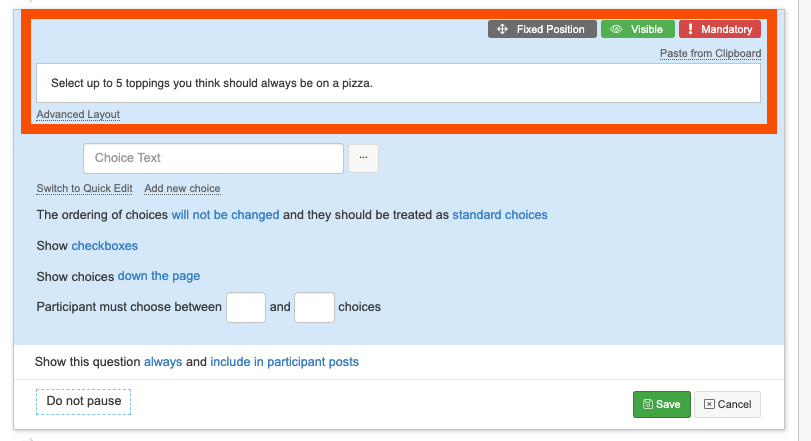Change the 'always' show question condition
The width and height of the screenshot is (811, 441).
pyautogui.click(x=163, y=361)
